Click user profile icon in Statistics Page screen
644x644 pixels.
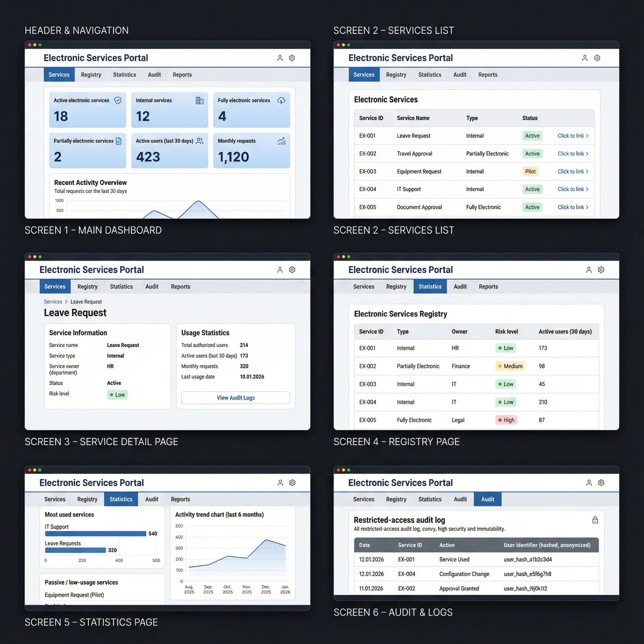coord(280,483)
